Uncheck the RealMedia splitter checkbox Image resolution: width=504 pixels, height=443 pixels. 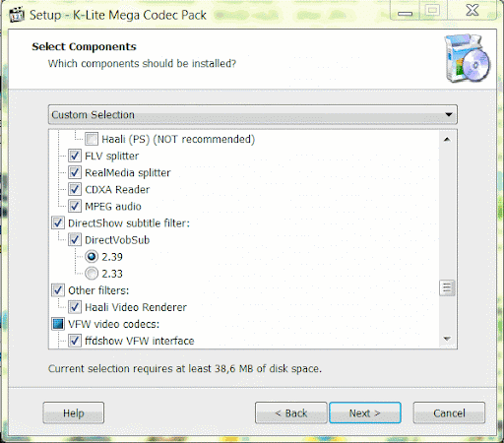coord(75,172)
